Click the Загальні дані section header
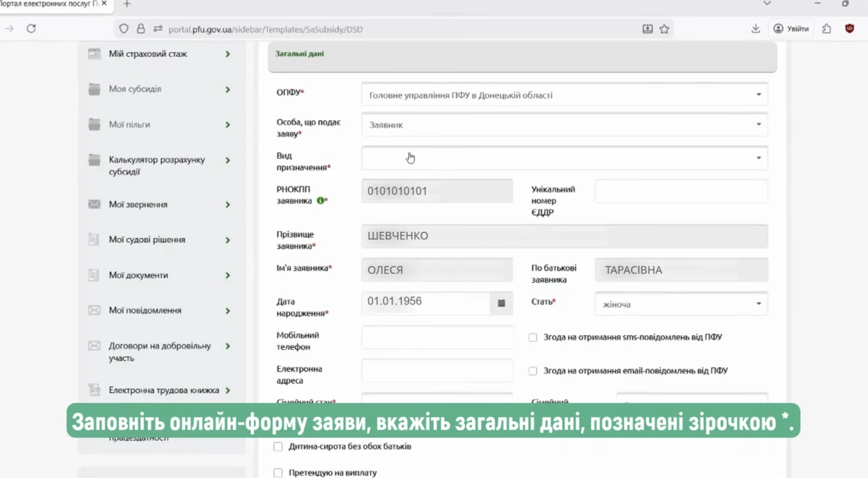Viewport: 868px width, 478px height. click(x=522, y=56)
